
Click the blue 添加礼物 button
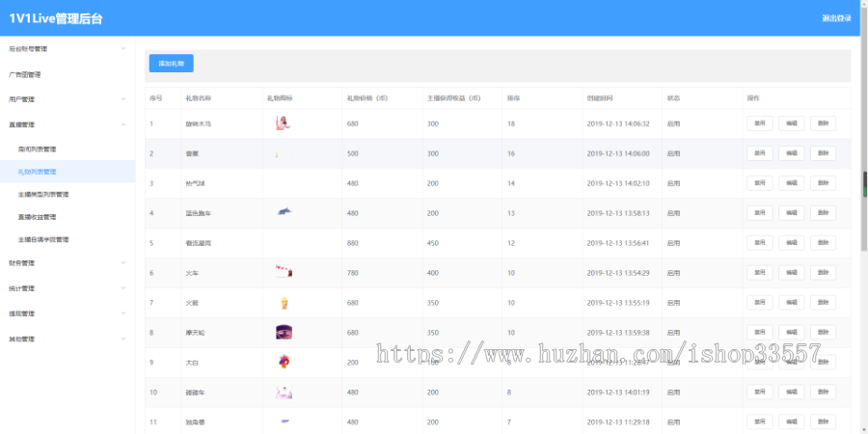[171, 64]
